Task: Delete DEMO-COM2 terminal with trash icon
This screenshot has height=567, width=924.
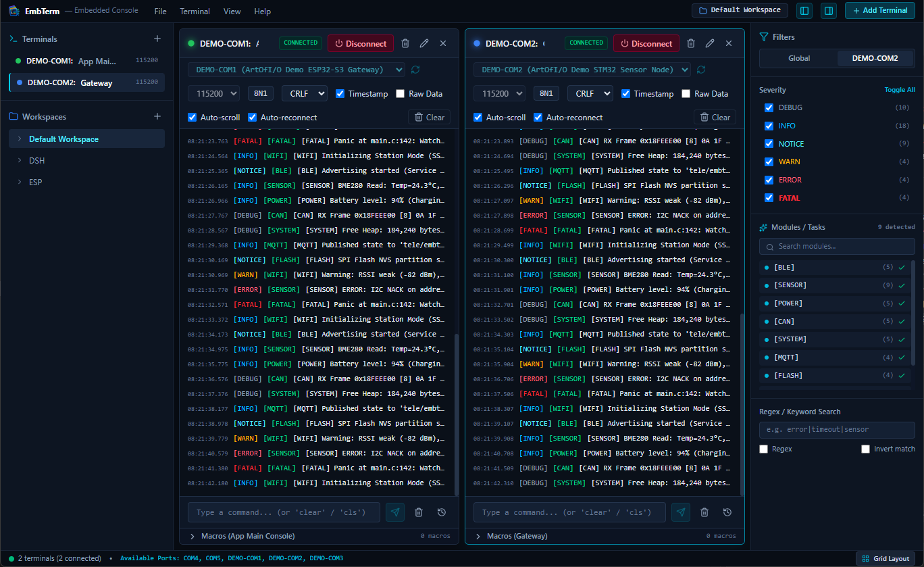Action: (x=691, y=43)
